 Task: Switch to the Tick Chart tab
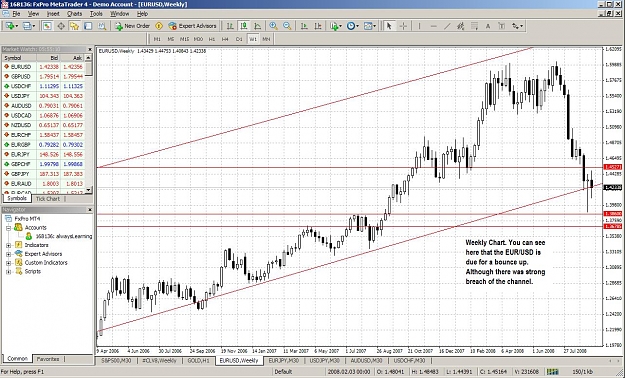(x=47, y=199)
